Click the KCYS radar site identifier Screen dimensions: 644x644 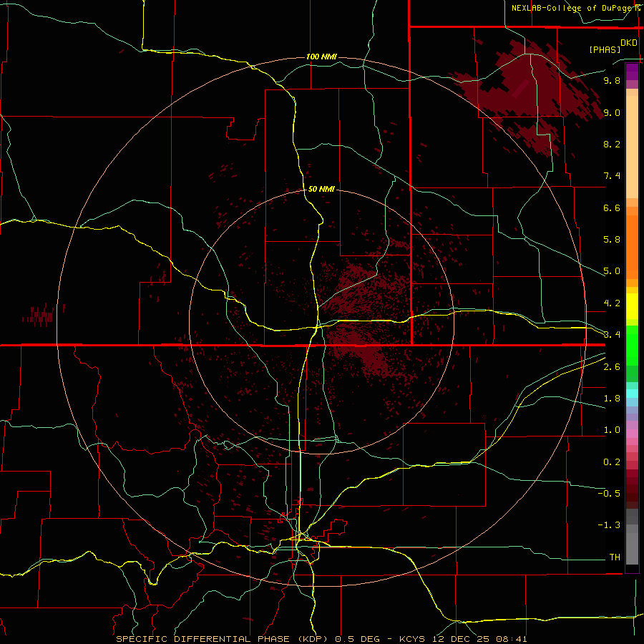coord(411,639)
